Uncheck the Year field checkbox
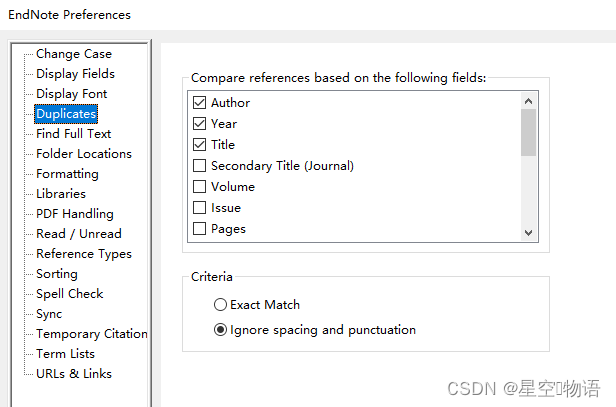This screenshot has height=407, width=616. tap(200, 124)
